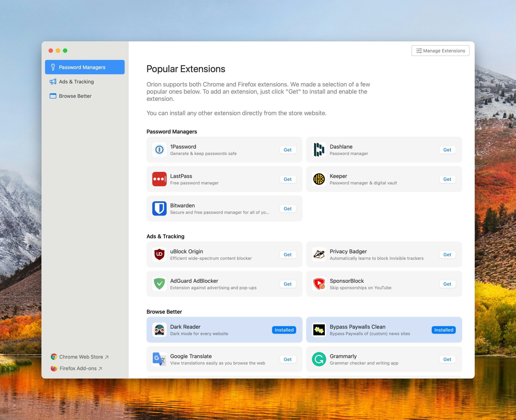516x420 pixels.
Task: Click the Dashlane logo icon
Action: coord(319,150)
